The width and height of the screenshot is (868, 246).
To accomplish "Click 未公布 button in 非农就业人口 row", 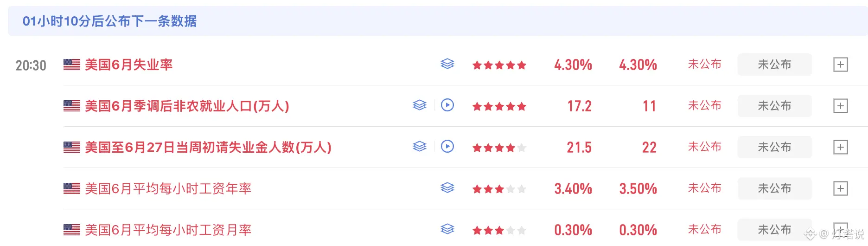I will point(774,106).
